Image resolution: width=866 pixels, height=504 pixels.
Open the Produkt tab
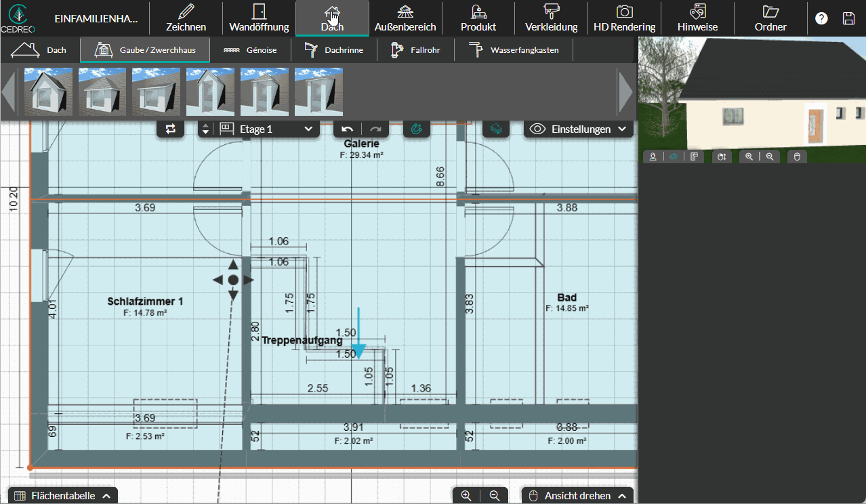[478, 18]
